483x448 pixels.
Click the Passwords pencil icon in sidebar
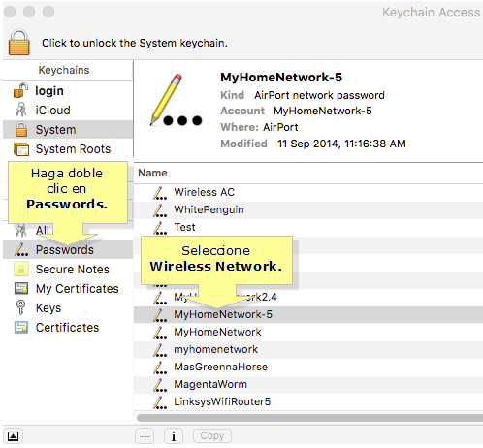click(x=21, y=250)
